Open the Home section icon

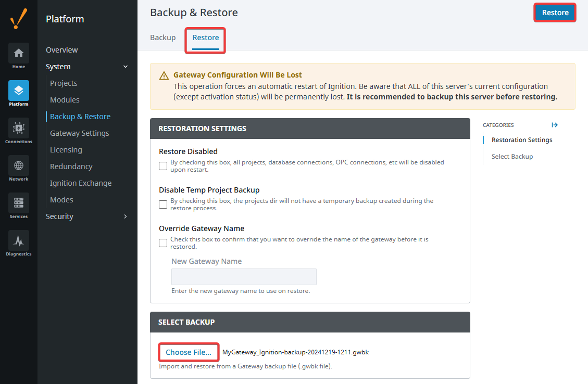(x=18, y=53)
